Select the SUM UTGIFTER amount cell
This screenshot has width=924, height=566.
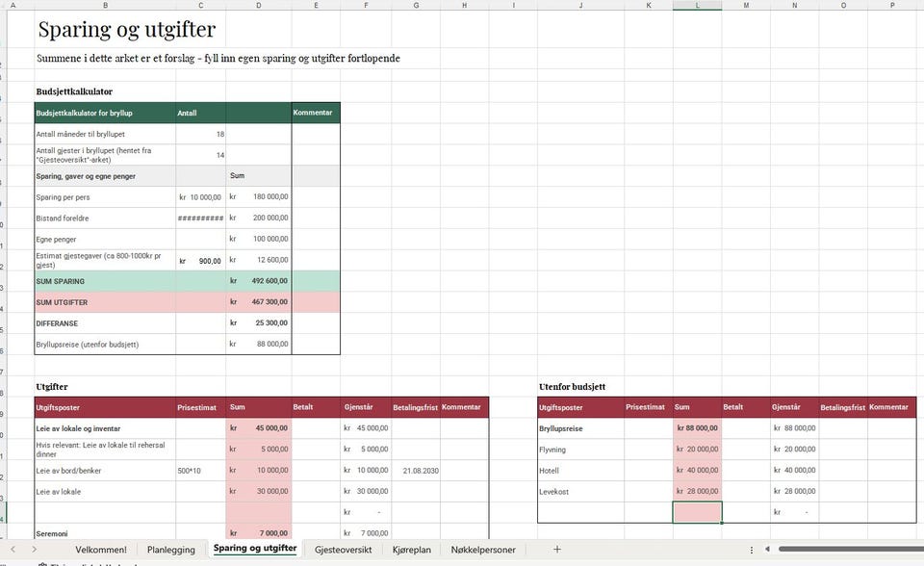click(x=259, y=302)
